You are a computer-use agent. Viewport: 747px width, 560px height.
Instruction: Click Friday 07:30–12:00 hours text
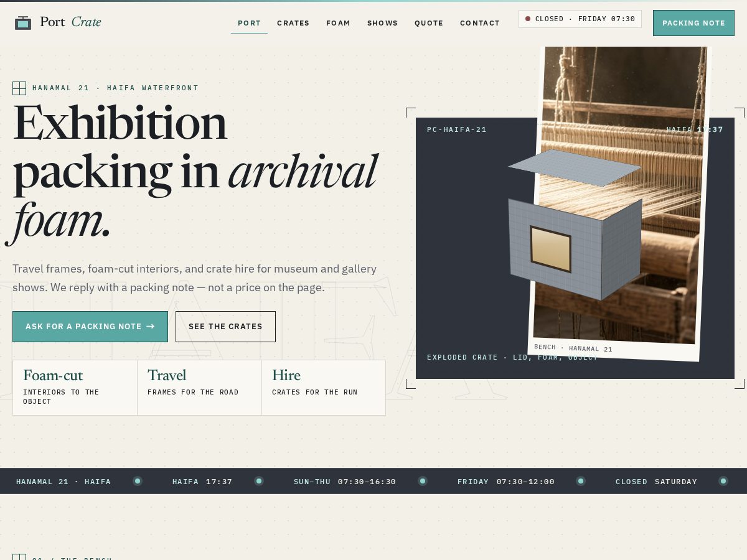pos(506,482)
